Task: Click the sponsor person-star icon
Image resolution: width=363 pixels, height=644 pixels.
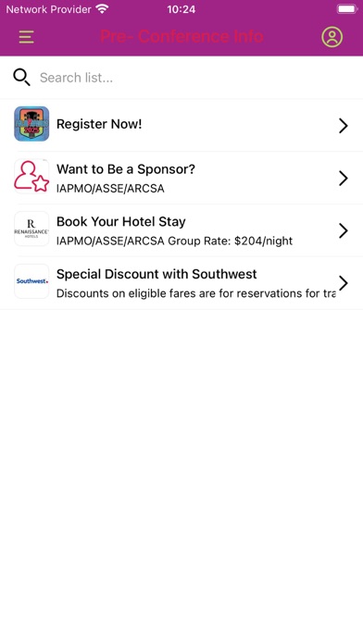Action: click(31, 176)
